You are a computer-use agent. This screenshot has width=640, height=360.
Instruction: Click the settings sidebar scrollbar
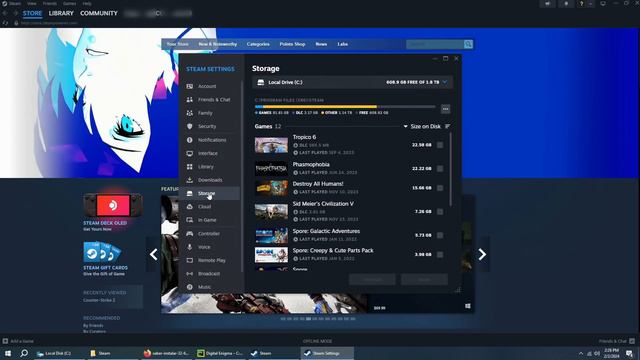(x=242, y=176)
